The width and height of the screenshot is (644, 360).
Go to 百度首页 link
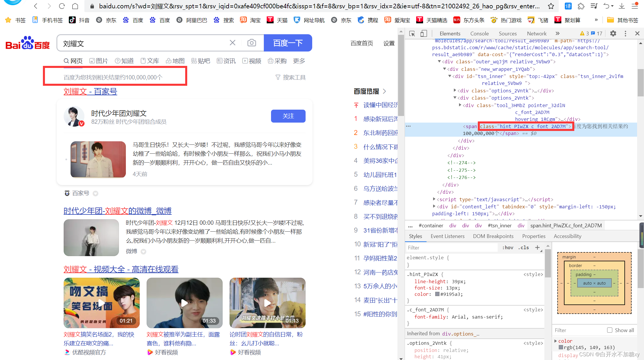[362, 43]
